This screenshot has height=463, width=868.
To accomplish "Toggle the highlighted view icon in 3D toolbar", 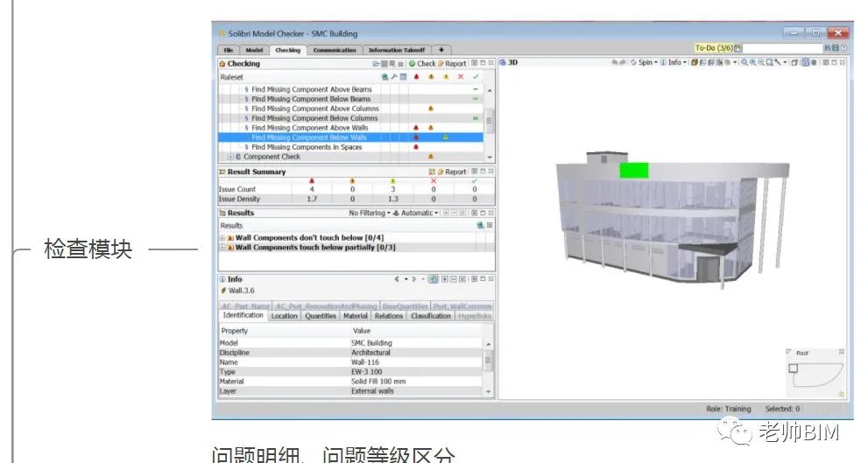I will click(x=806, y=62).
